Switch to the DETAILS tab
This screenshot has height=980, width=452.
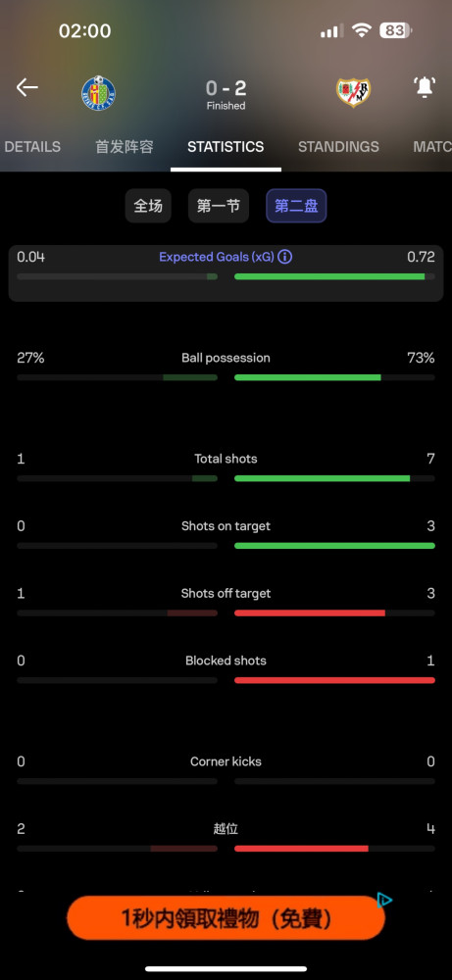click(x=31, y=147)
